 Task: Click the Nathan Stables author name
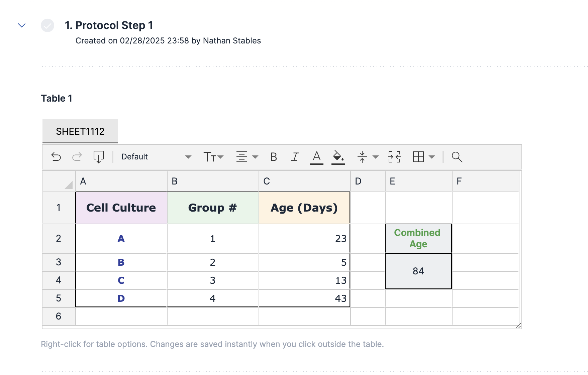click(232, 40)
